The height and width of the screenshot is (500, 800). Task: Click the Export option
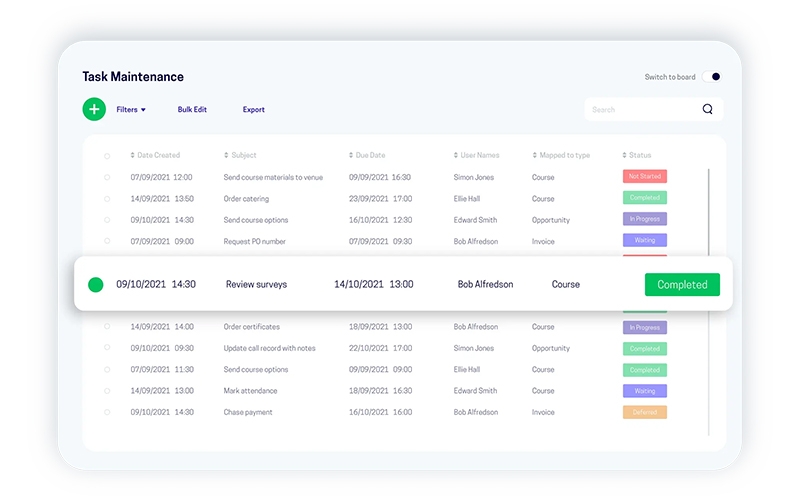254,110
